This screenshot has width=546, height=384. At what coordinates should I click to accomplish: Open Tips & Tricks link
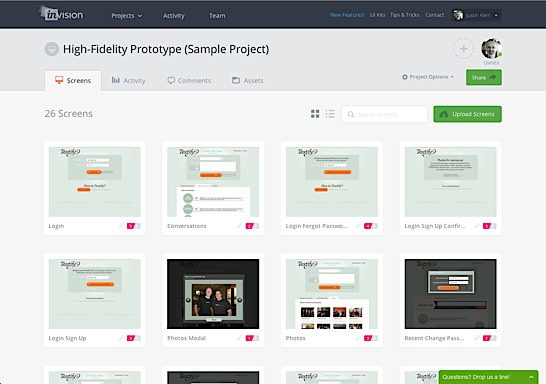(405, 15)
